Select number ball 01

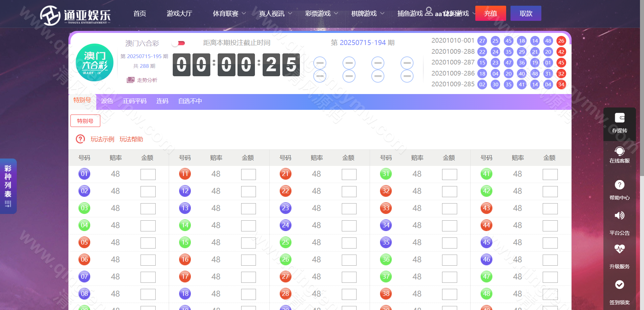point(84,174)
